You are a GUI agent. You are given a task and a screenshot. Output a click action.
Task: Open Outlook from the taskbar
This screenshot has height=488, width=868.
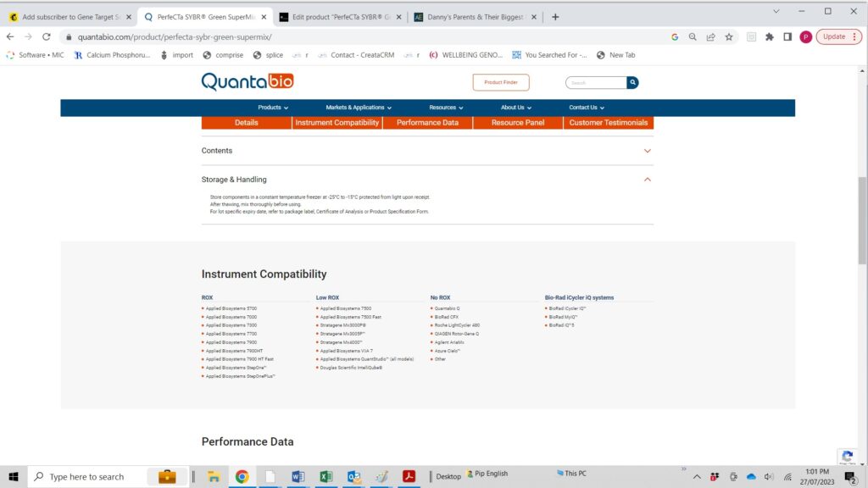[x=353, y=476]
